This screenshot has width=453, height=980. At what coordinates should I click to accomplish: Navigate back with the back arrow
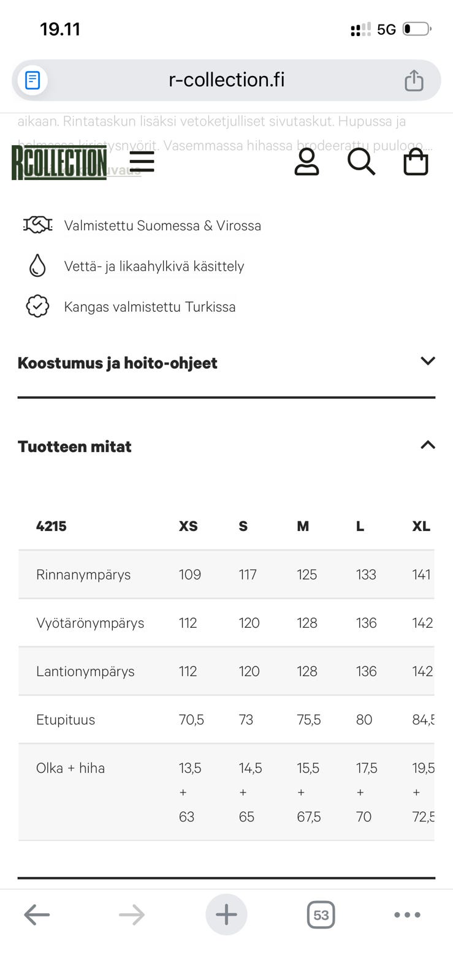[37, 914]
